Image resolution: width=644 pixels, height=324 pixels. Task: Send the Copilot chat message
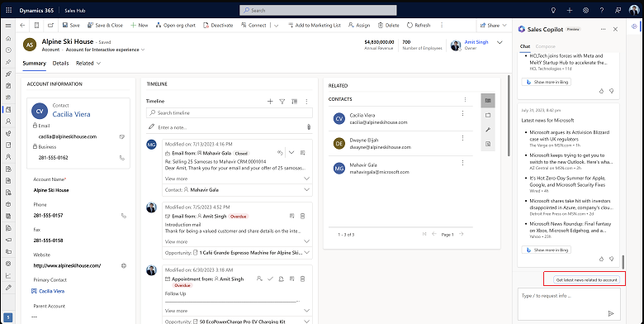click(x=611, y=313)
